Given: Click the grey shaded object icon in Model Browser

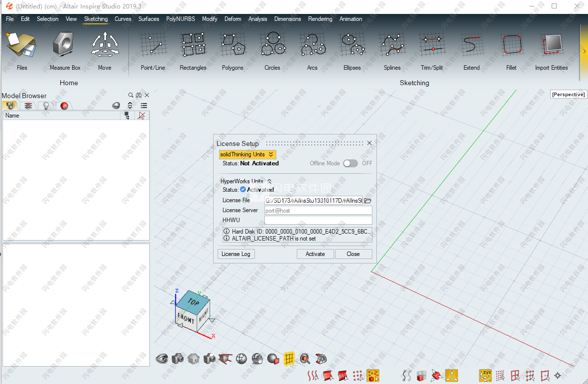Looking at the screenshot, I should tap(116, 106).
